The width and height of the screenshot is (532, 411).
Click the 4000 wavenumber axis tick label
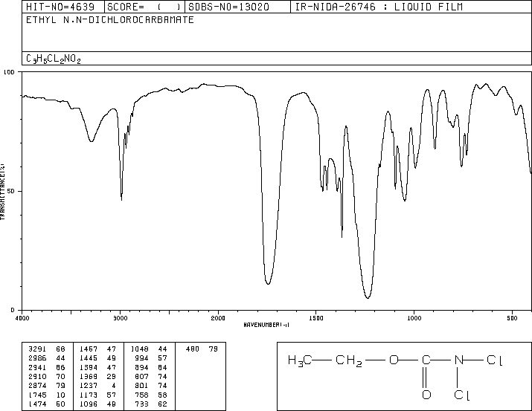22,318
